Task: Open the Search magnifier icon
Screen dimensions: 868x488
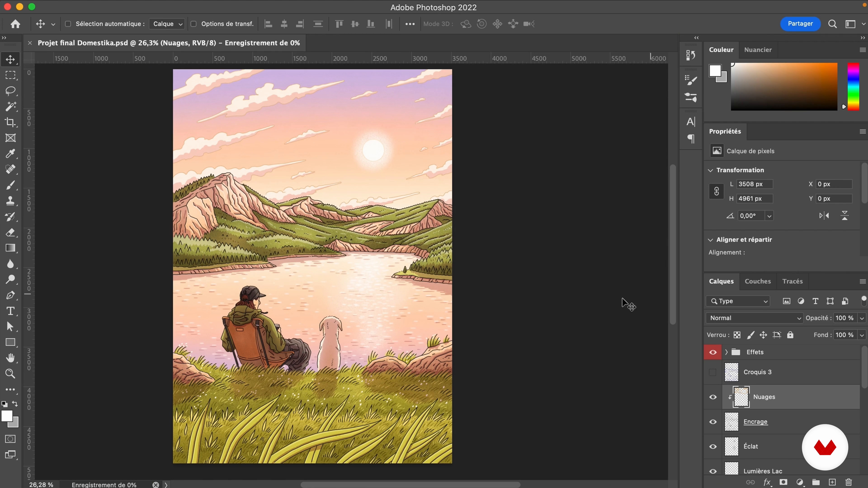Action: (832, 24)
